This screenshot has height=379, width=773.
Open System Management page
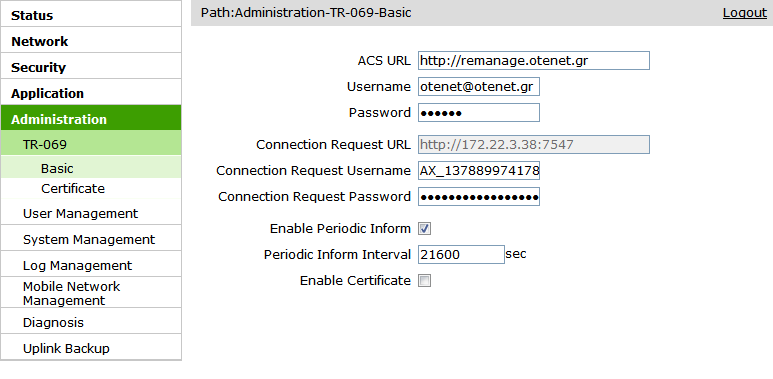click(91, 240)
